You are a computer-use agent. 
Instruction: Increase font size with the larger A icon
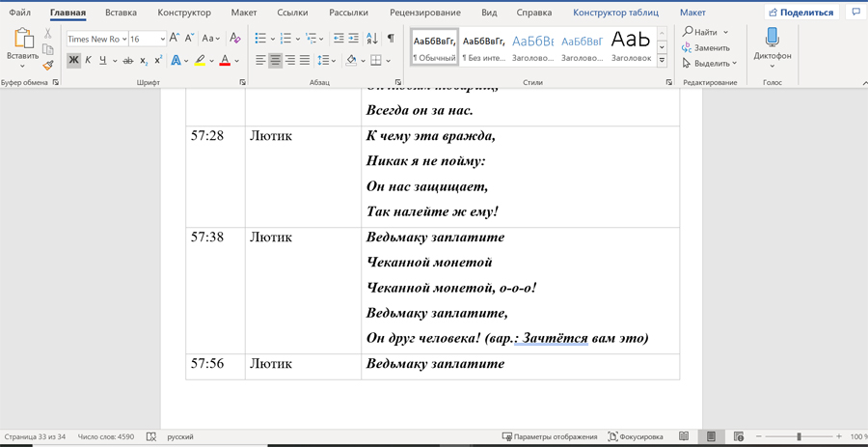pyautogui.click(x=175, y=39)
